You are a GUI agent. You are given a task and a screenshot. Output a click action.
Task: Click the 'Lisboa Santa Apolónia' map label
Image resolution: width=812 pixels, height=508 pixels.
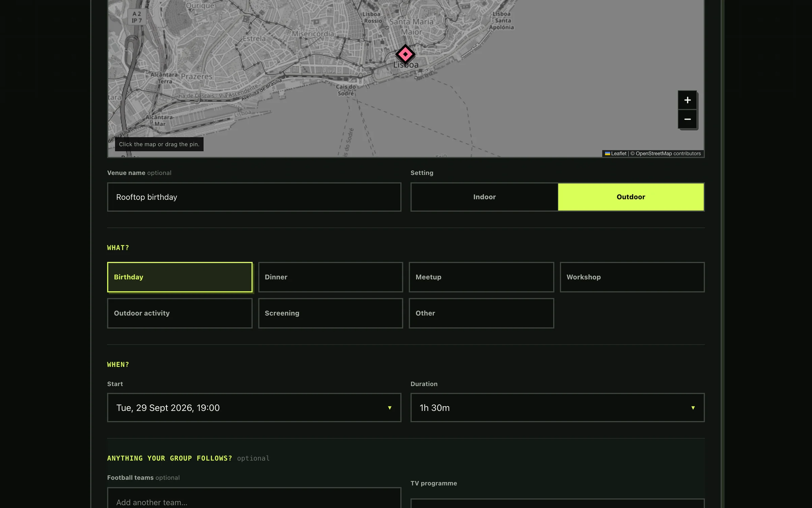(501, 21)
